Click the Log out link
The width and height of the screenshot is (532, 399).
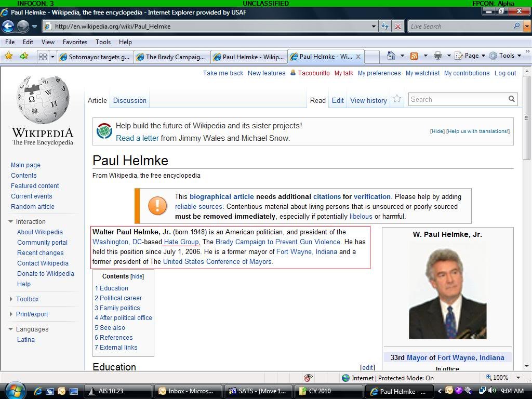pos(505,73)
